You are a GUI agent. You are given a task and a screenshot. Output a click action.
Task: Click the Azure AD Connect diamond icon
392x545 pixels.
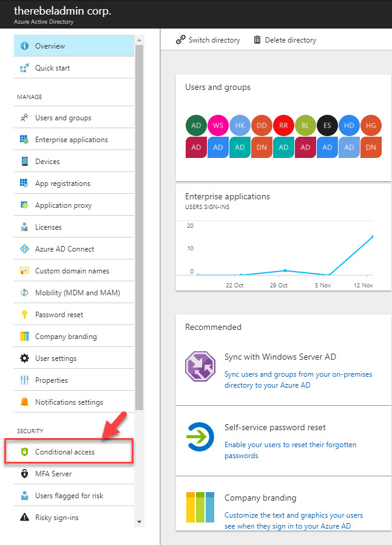click(x=24, y=249)
